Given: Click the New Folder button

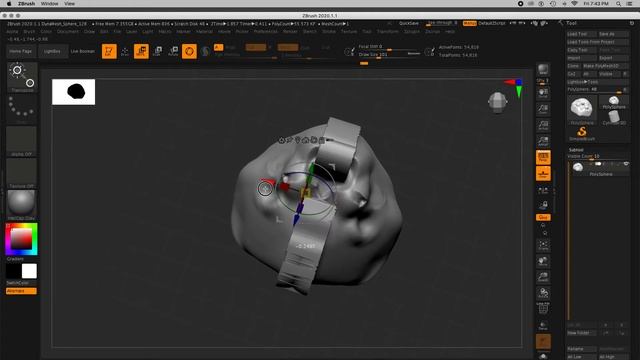Looking at the screenshot, I should pos(582,333).
